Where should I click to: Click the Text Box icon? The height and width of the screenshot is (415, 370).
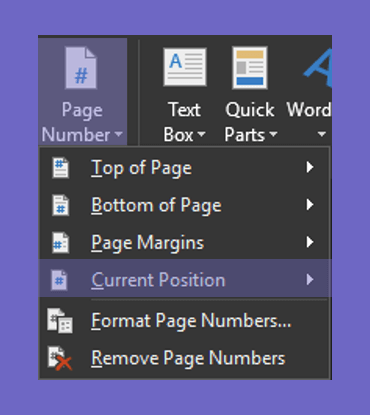click(x=185, y=67)
